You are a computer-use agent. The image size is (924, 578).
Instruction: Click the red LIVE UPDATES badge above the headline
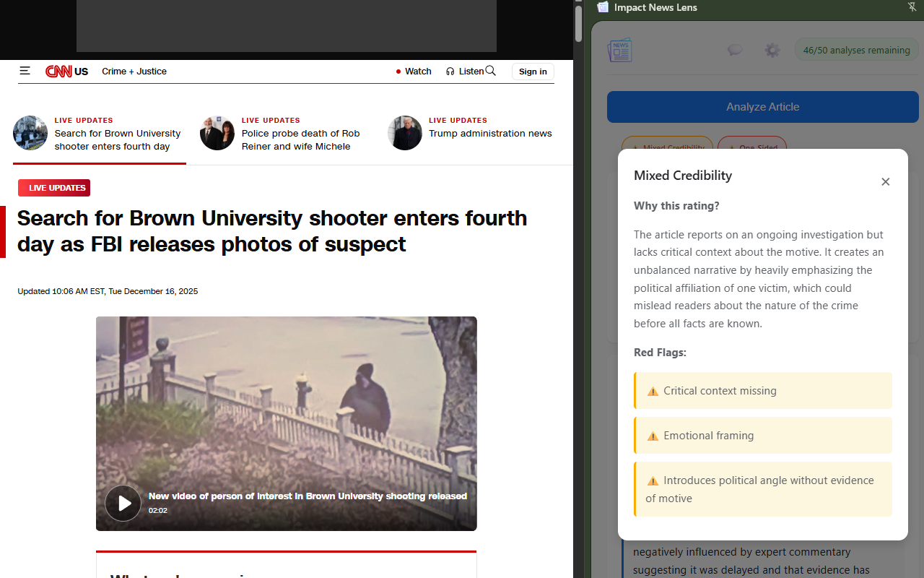(x=54, y=188)
